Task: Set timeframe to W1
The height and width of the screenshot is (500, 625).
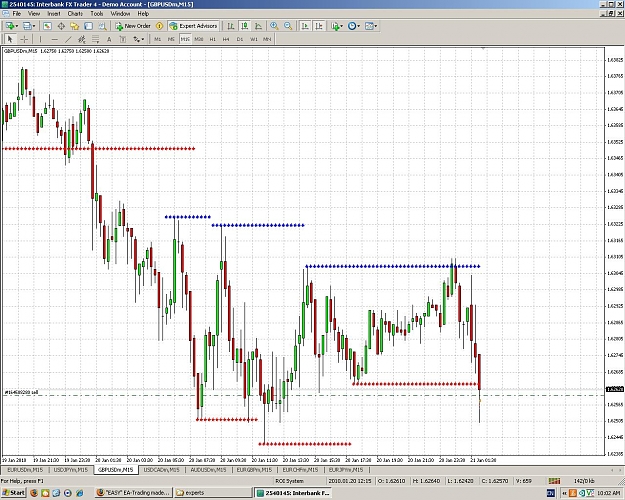Action: click(x=254, y=39)
